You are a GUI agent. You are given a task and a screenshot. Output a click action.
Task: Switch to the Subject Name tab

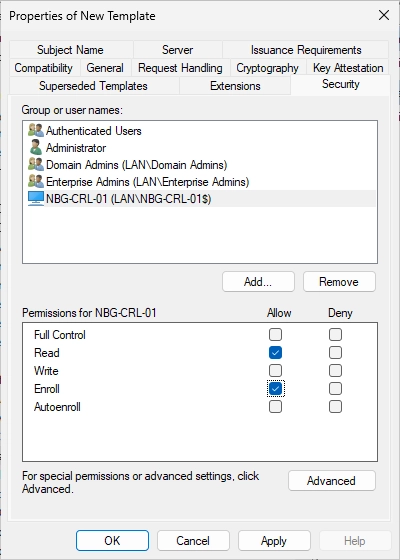[x=71, y=50]
